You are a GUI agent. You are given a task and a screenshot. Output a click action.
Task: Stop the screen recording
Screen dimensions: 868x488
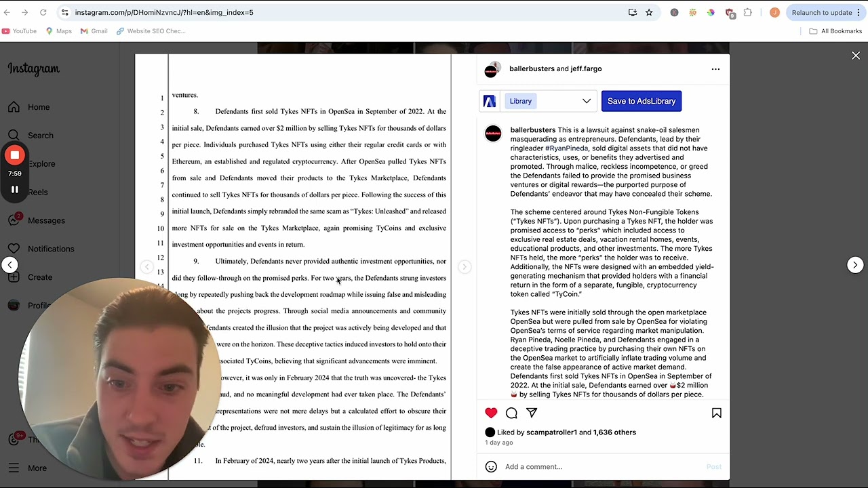[14, 155]
